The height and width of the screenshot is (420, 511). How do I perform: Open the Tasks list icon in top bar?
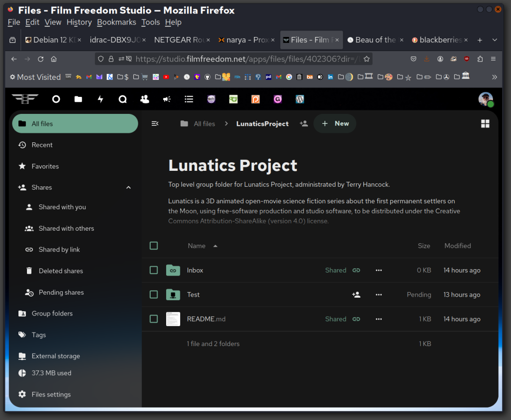pyautogui.click(x=189, y=99)
